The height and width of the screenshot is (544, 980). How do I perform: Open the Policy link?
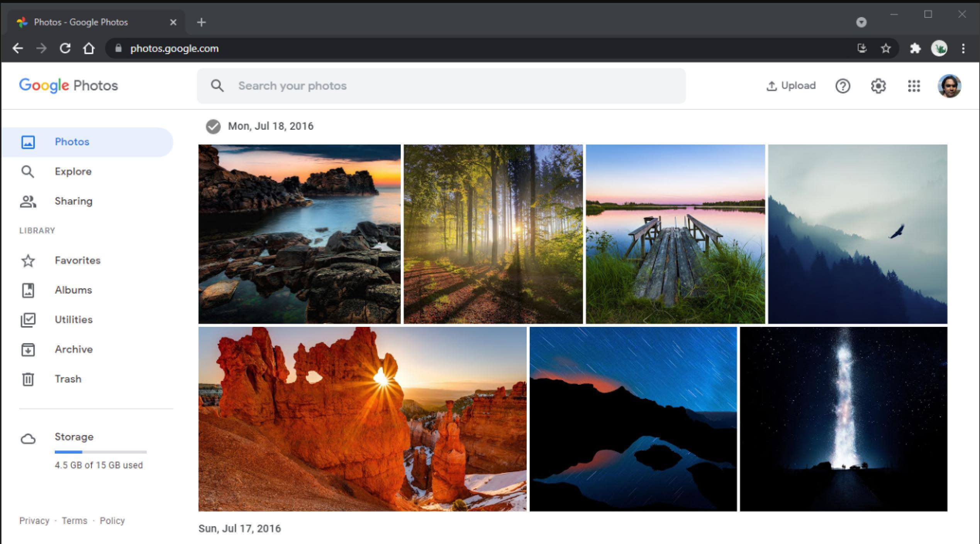pyautogui.click(x=112, y=521)
